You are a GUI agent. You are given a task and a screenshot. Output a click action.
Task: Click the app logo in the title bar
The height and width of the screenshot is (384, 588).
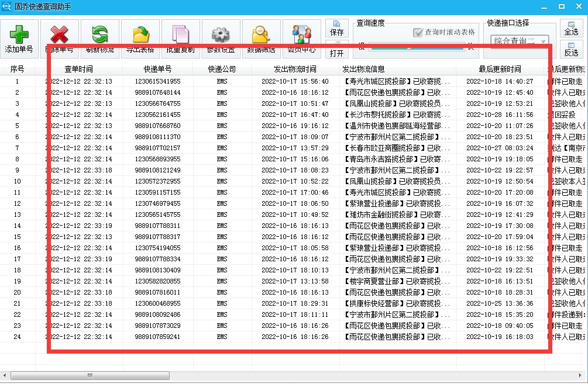[6, 6]
